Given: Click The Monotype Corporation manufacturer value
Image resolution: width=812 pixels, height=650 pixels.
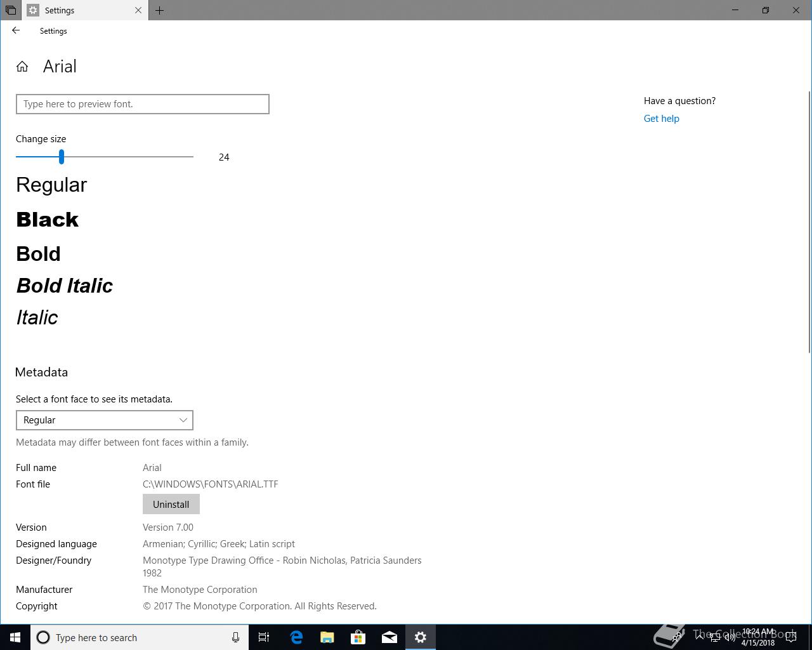Looking at the screenshot, I should click(200, 590).
